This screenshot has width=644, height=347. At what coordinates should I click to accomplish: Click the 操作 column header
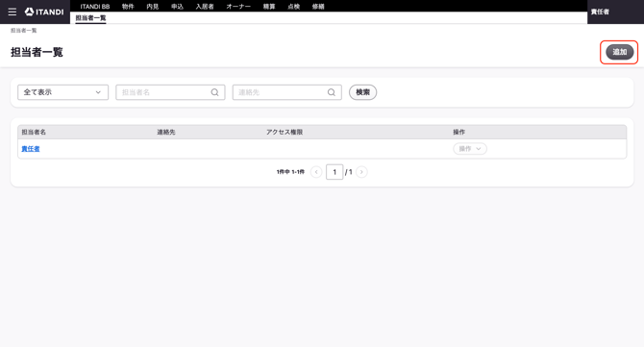click(x=459, y=133)
